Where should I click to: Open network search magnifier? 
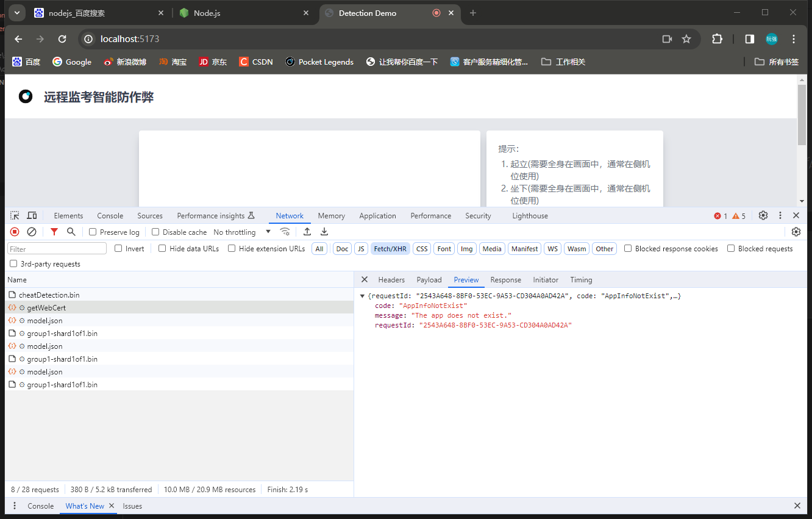[71, 232]
